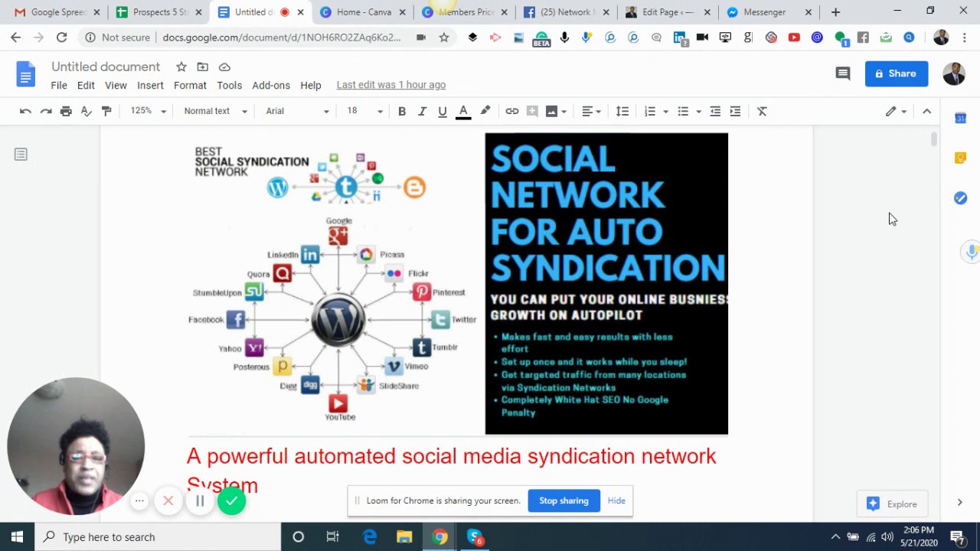Toggle bold formatting
This screenshot has height=551, width=980.
coord(402,111)
